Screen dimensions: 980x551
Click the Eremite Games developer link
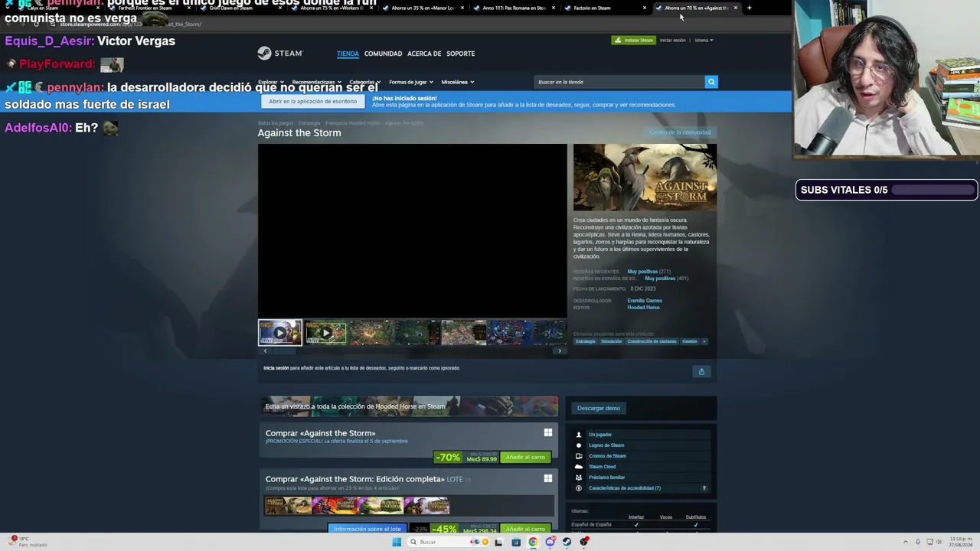645,301
